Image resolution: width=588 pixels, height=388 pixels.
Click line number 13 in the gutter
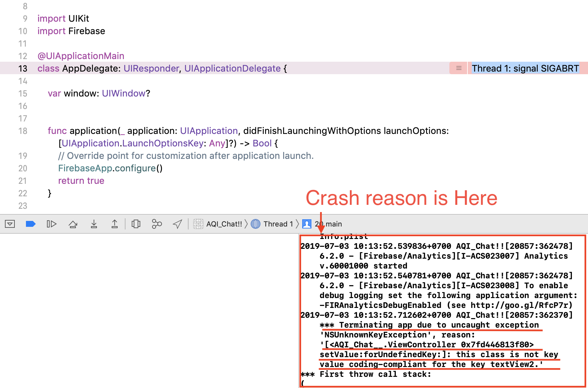click(x=23, y=69)
